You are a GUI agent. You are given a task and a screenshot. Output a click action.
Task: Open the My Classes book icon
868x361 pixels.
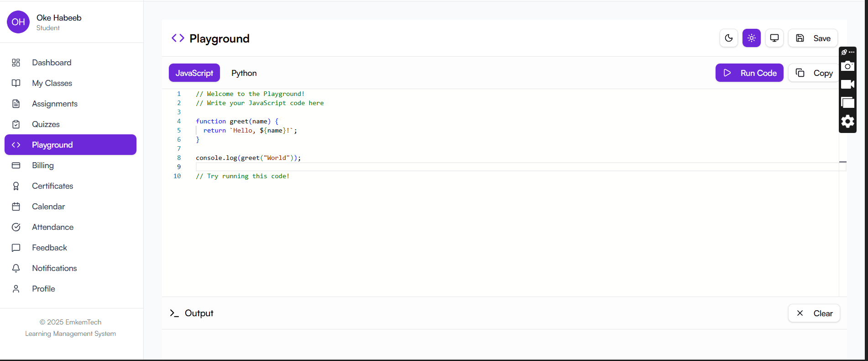click(x=16, y=83)
